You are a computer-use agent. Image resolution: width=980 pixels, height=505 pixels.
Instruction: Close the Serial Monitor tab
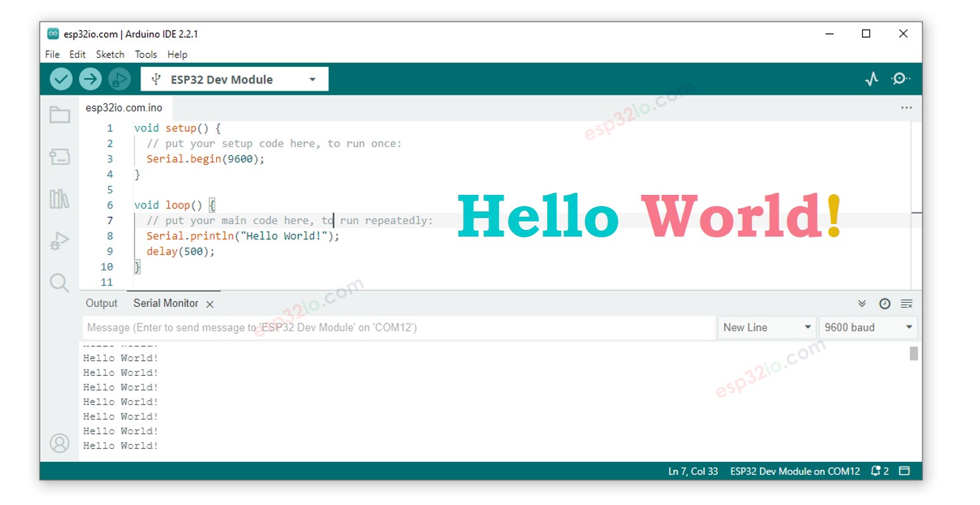coord(209,304)
